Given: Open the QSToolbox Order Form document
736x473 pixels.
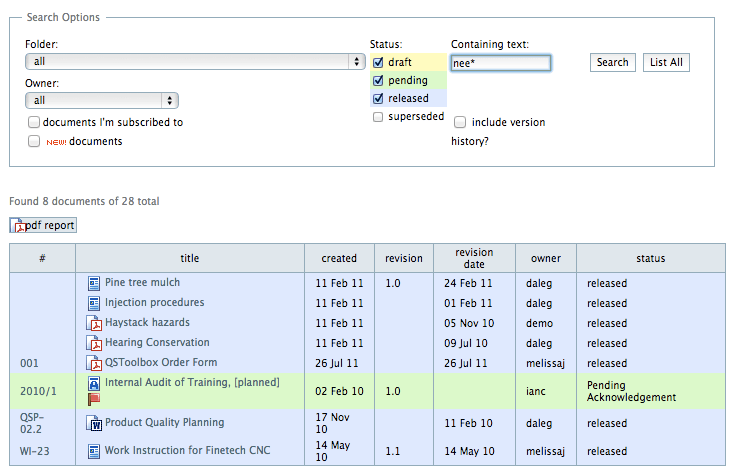Looking at the screenshot, I should point(161,362).
